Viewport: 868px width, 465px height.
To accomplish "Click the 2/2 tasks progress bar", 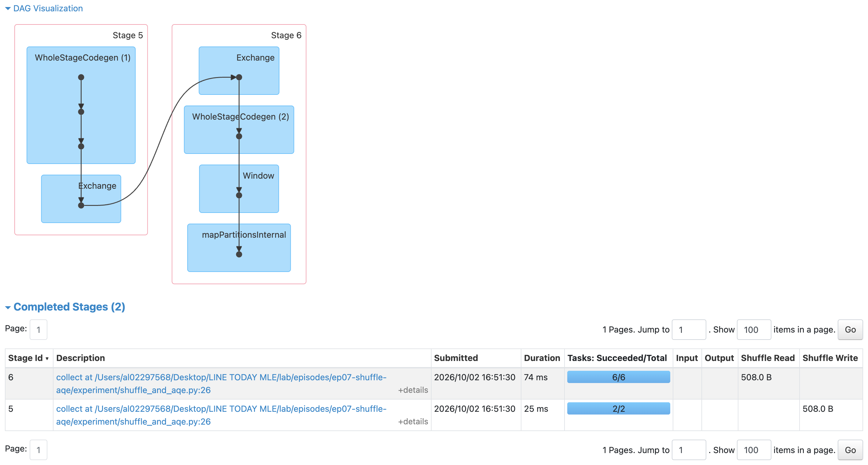I will coord(618,409).
